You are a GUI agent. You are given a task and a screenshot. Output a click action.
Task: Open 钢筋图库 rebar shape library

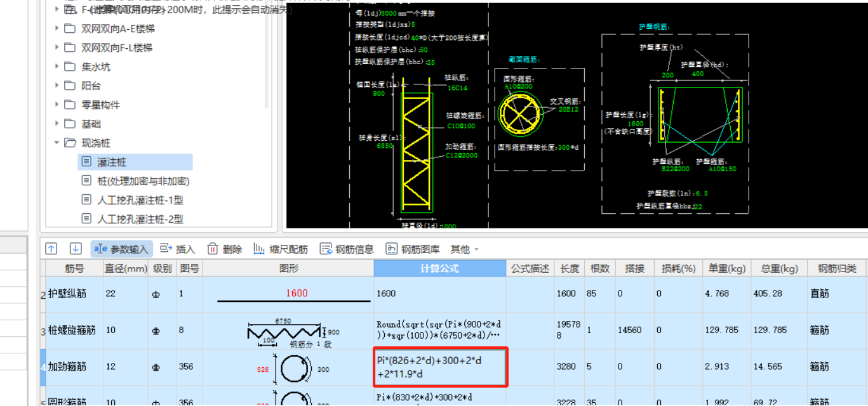413,249
